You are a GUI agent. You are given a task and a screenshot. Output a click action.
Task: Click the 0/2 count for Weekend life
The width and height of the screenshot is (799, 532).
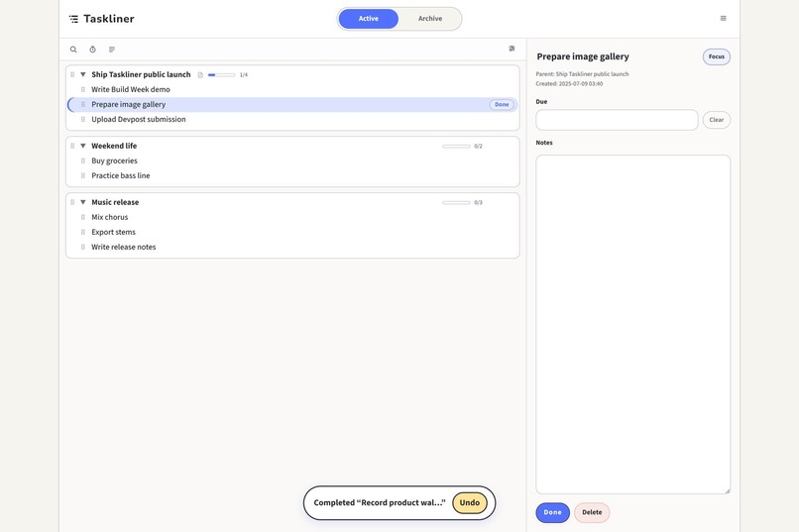(x=478, y=146)
